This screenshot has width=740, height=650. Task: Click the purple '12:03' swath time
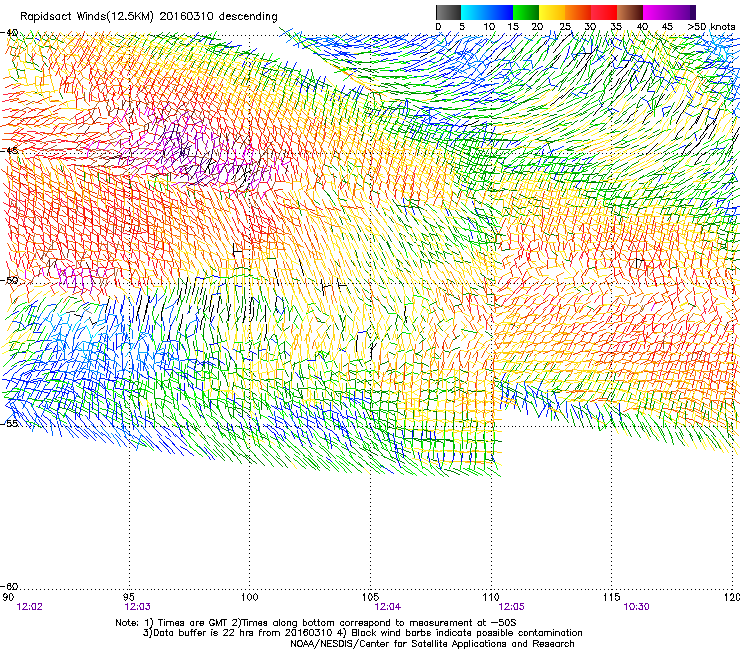(x=137, y=607)
